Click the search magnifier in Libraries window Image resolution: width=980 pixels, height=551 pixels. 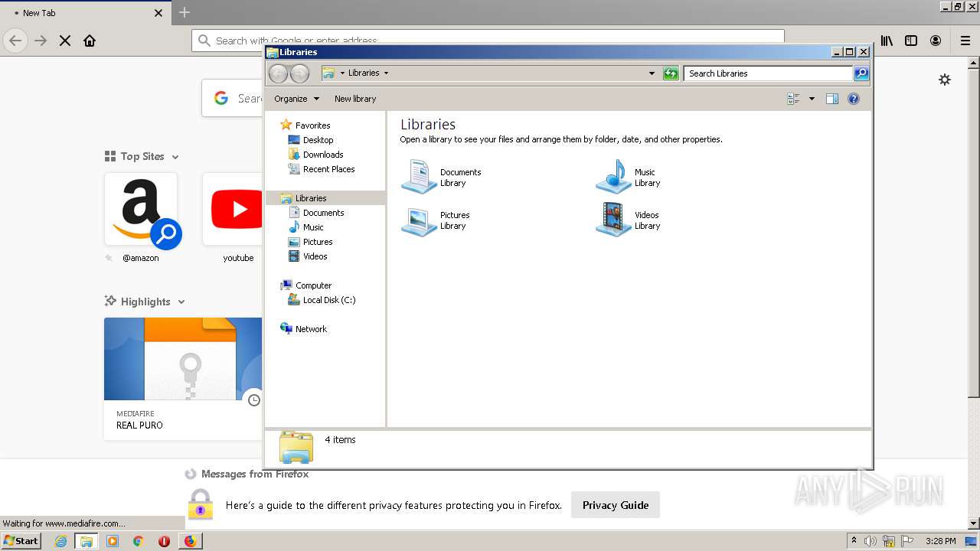861,73
